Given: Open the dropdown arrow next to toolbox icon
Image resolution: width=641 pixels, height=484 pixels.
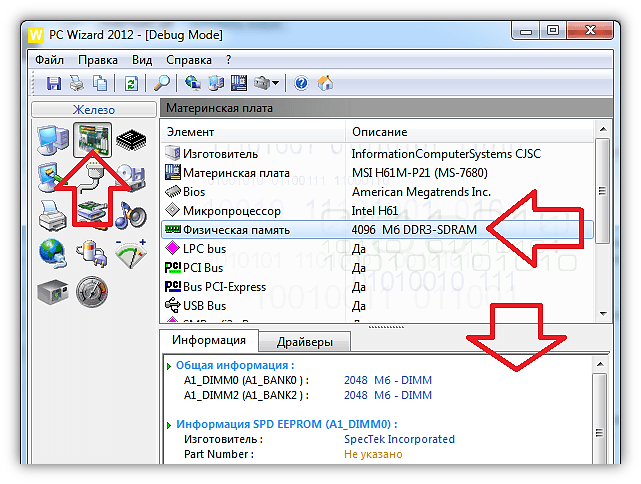Looking at the screenshot, I should 276,83.
